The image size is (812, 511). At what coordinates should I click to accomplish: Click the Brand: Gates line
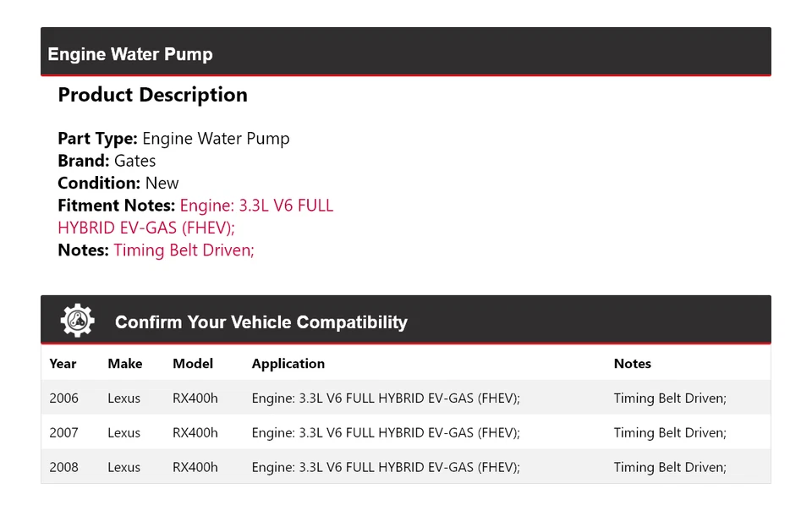click(107, 161)
